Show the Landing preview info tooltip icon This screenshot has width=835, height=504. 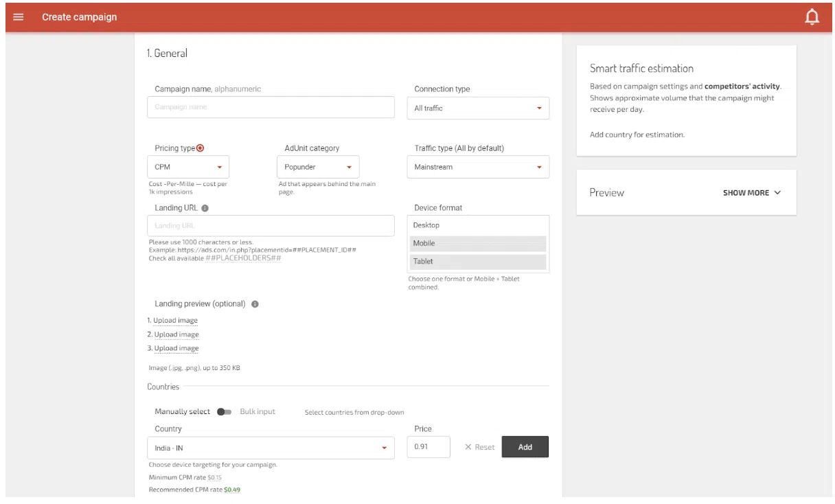pyautogui.click(x=255, y=303)
